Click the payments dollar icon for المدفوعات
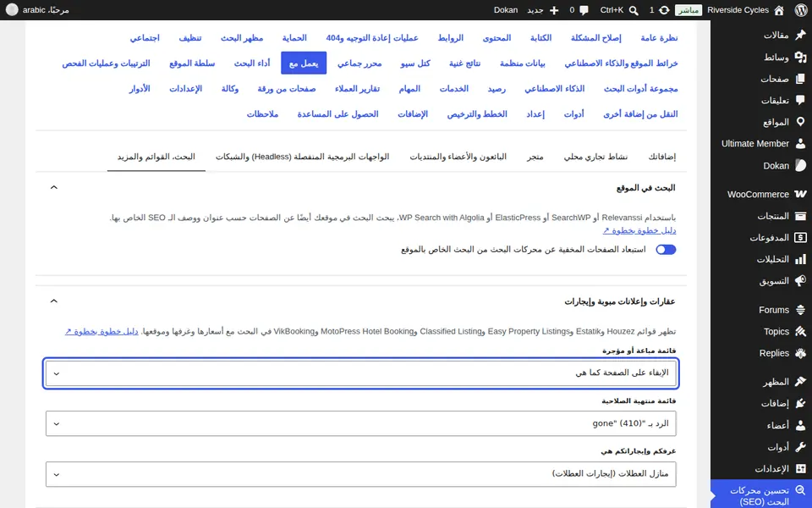The height and width of the screenshot is (508, 812). [800, 237]
